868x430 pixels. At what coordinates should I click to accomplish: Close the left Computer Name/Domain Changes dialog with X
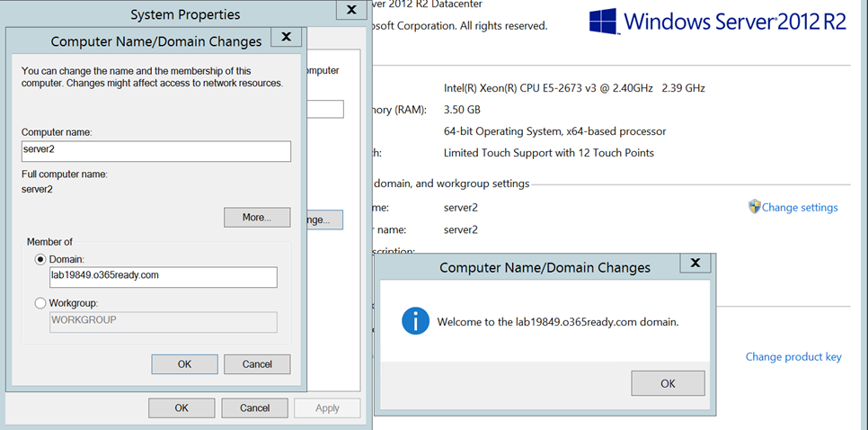pyautogui.click(x=287, y=37)
